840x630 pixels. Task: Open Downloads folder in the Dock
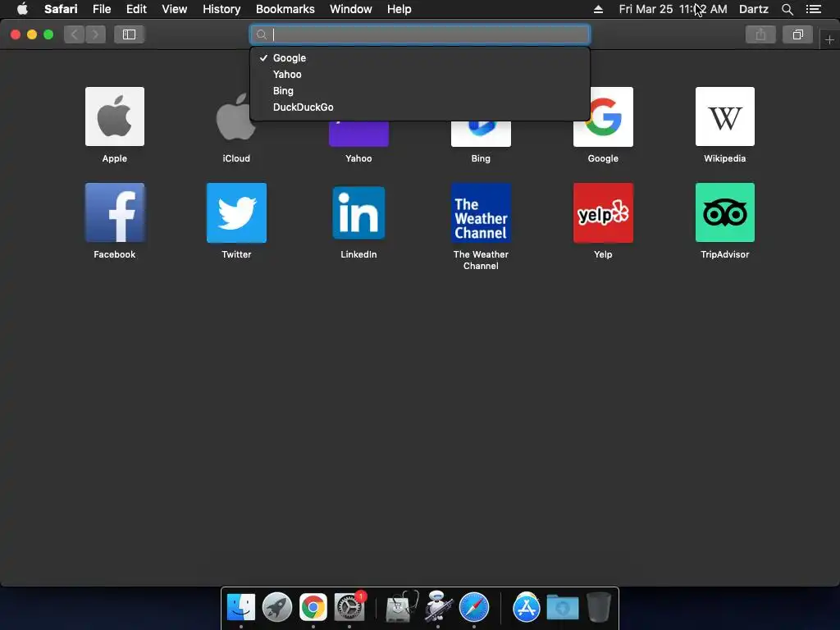coord(563,608)
